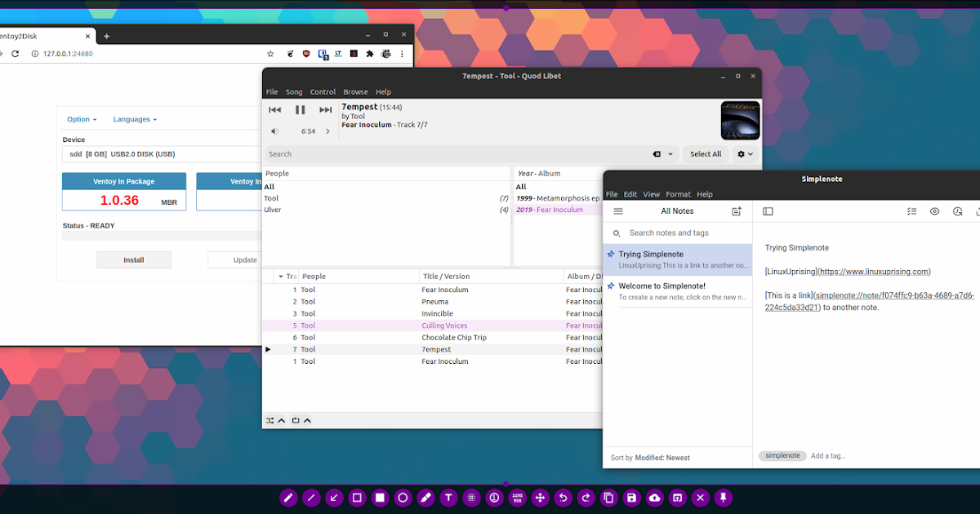The height and width of the screenshot is (514, 980).
Task: Open search history dropdown in Quod Libet
Action: click(671, 154)
